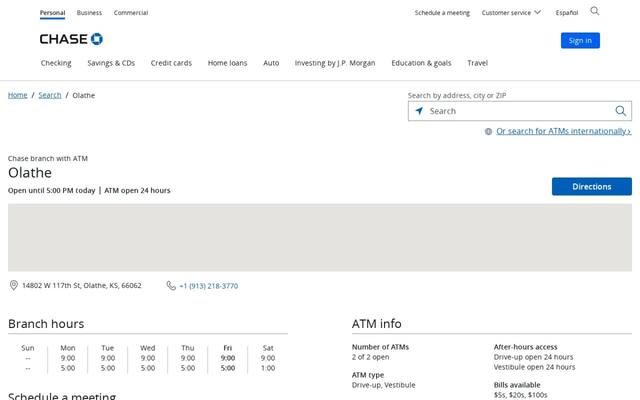The height and width of the screenshot is (400, 640).
Task: Click the Sat column hours
Action: coord(268,358)
